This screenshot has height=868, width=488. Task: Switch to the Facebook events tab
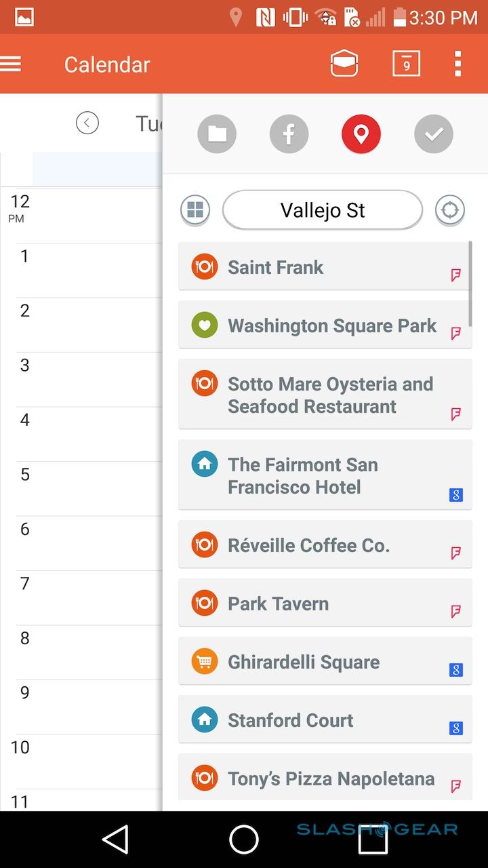[289, 134]
